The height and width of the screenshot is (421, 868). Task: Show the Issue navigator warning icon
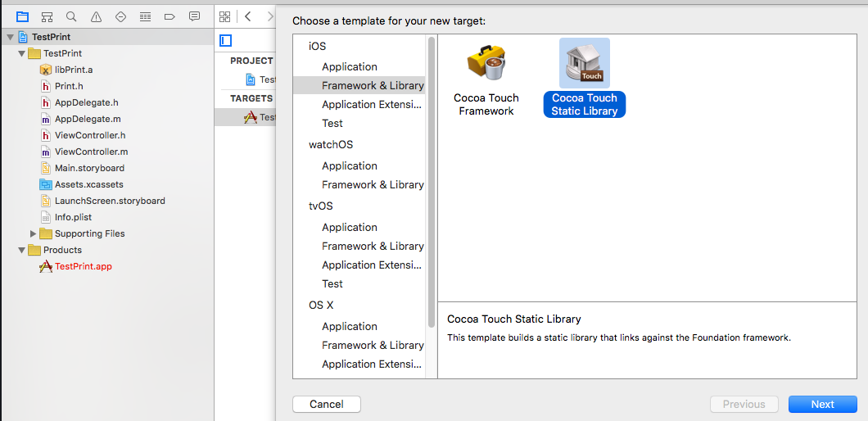pos(96,16)
